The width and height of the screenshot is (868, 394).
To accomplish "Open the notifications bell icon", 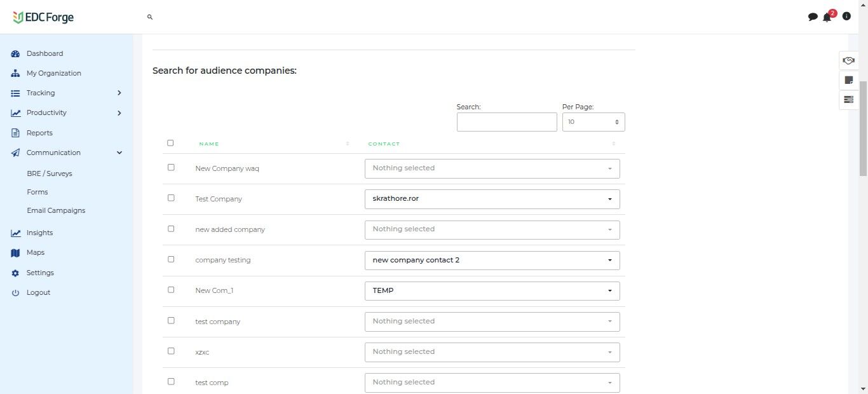I will 827,17.
